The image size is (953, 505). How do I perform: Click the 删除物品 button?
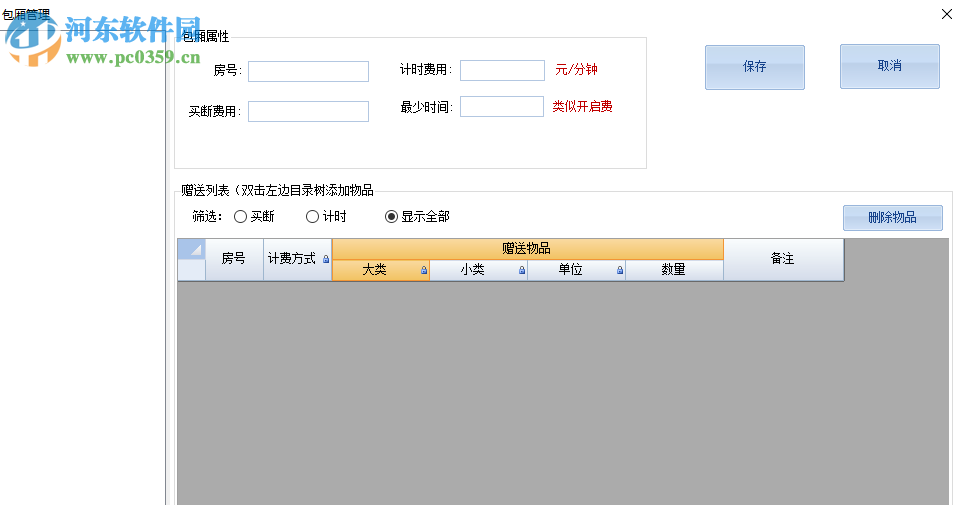coord(892,218)
